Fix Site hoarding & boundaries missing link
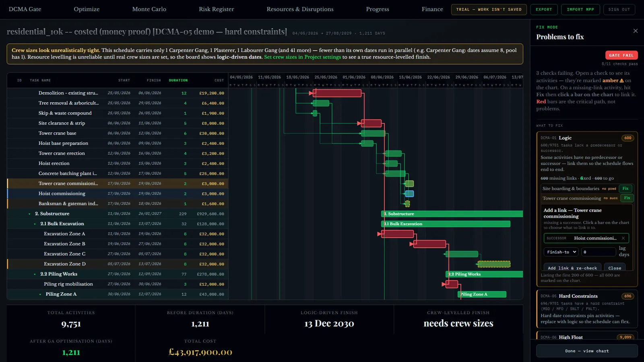644x362 pixels. point(625,189)
